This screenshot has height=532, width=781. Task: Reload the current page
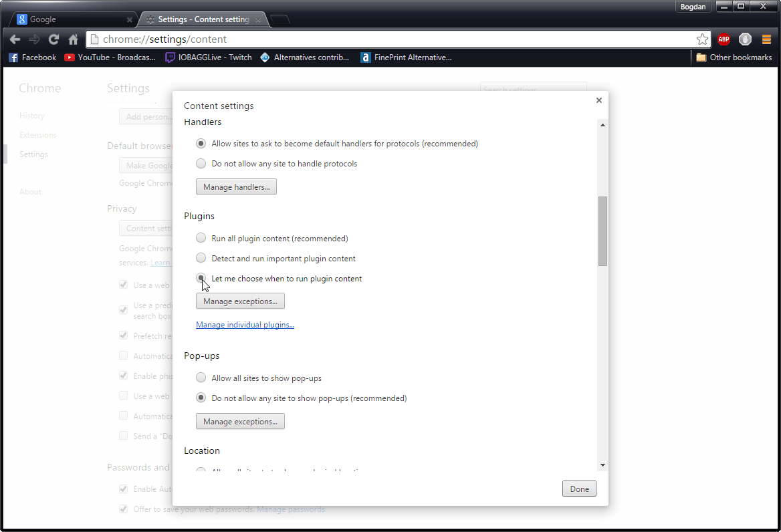(53, 39)
